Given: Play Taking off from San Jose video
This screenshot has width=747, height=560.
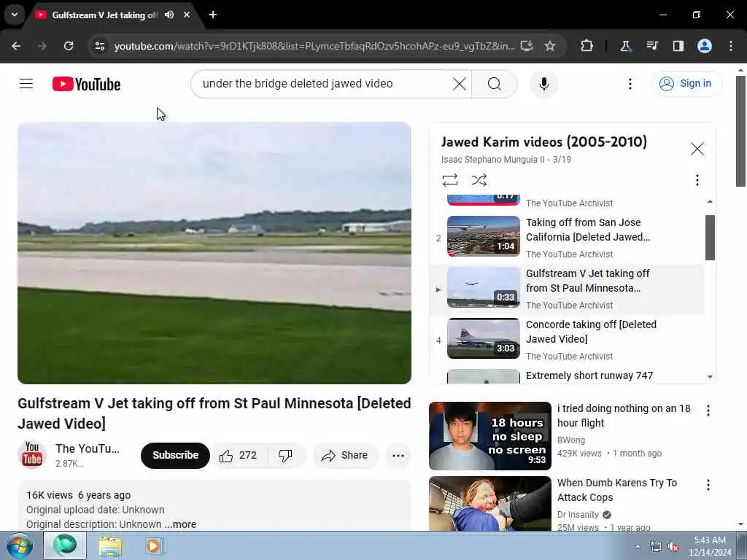Looking at the screenshot, I should click(566, 237).
